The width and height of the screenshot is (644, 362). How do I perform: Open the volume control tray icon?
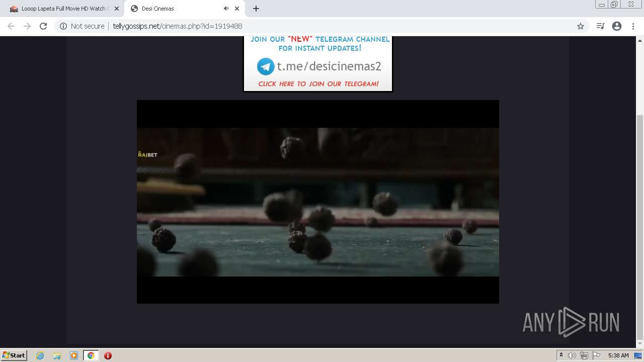pos(572,355)
